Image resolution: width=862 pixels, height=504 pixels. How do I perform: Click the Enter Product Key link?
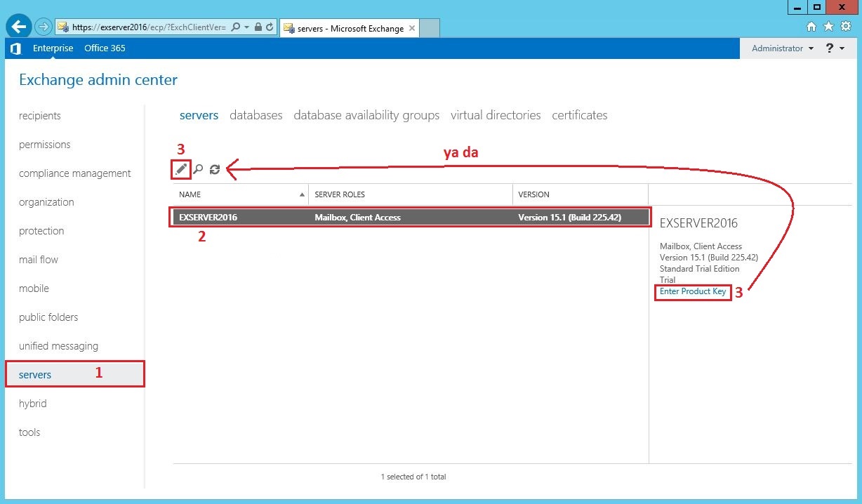click(693, 291)
